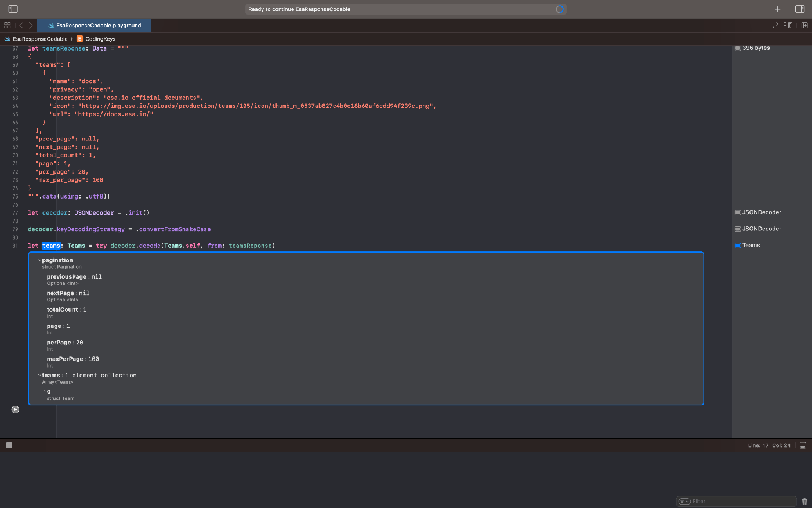Select the EsaResponseCodable.playground tab
812x508 pixels.
pyautogui.click(x=94, y=25)
